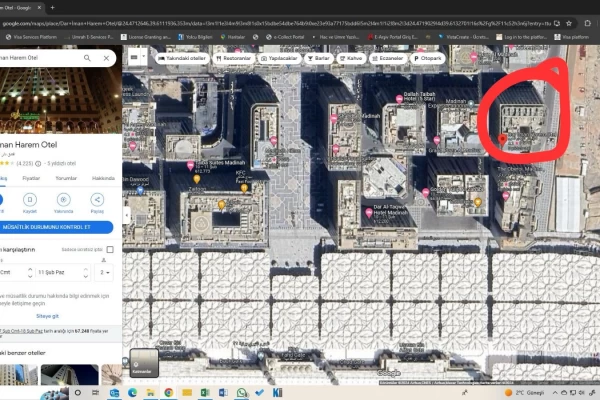Filter by Otopark chip
This screenshot has width=600, height=400.
pyautogui.click(x=427, y=58)
